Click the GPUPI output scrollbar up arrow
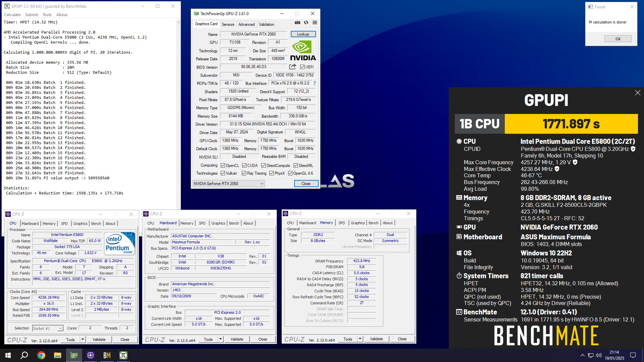 coord(178,22)
